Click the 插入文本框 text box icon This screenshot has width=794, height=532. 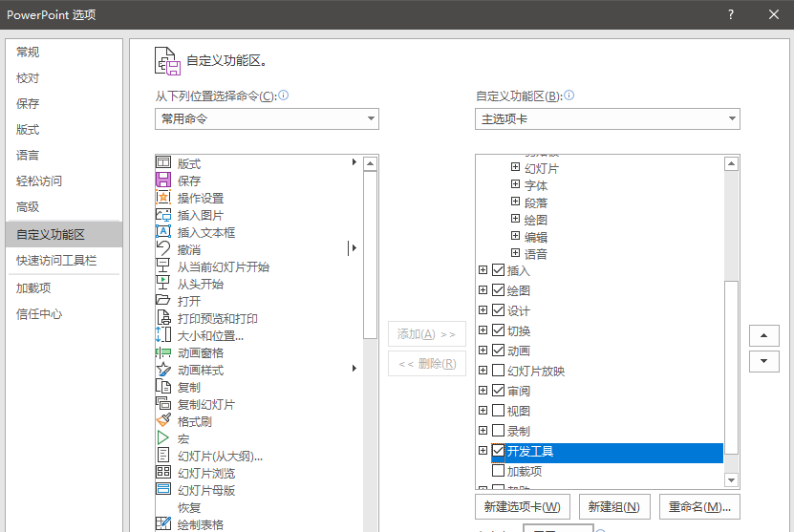(x=163, y=231)
